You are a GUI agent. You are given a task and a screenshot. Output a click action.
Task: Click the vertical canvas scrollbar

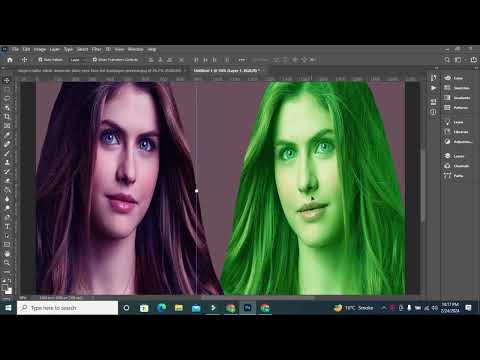[423, 185]
